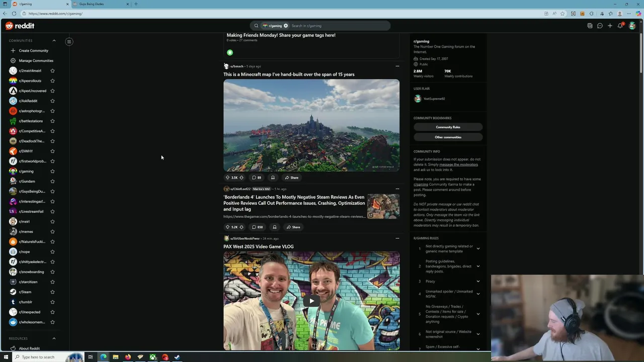This screenshot has height=362, width=644.
Task: Select the r/gaming browser tab
Action: click(40, 4)
